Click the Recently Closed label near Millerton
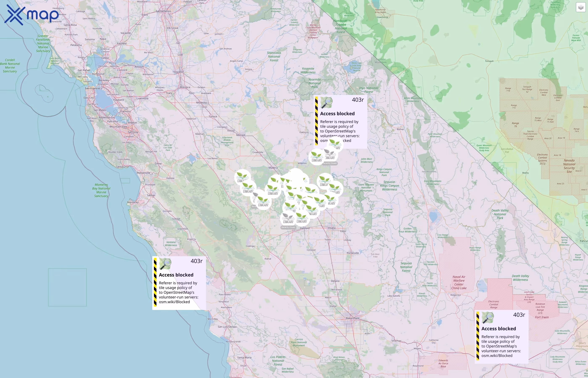Image resolution: width=588 pixels, height=378 pixels. [329, 163]
